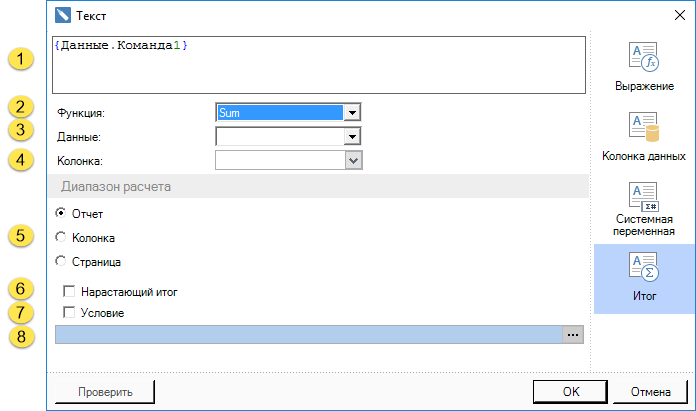Screen dimensions: 696x411
Task: Click the pencil icon in title bar
Action: click(63, 16)
